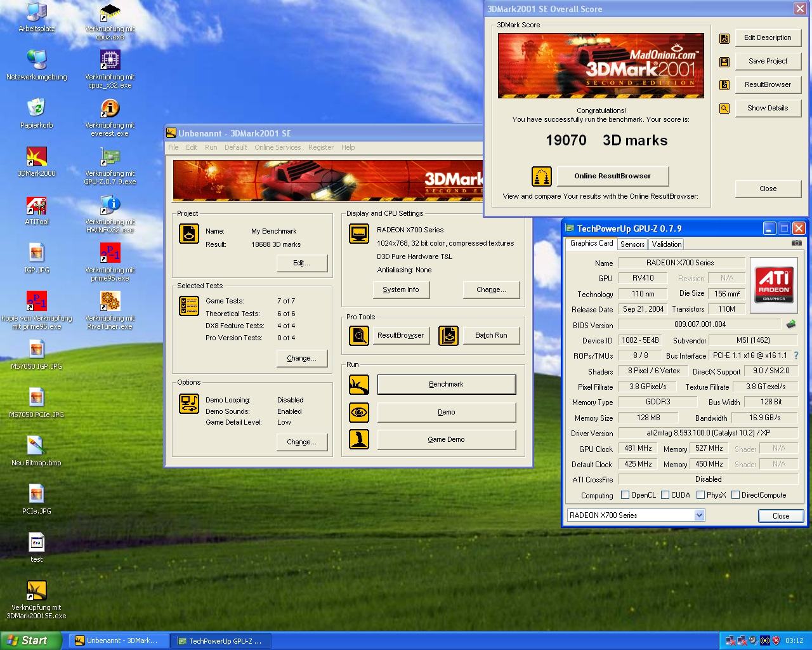
Task: Click the GPU-Z BIOS save icon
Action: 790,324
